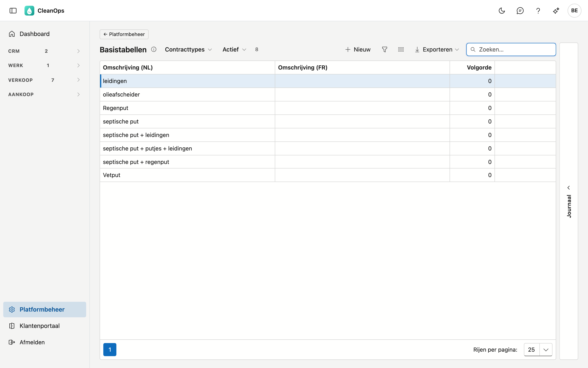Switch to dark mode moon icon

[x=502, y=11]
